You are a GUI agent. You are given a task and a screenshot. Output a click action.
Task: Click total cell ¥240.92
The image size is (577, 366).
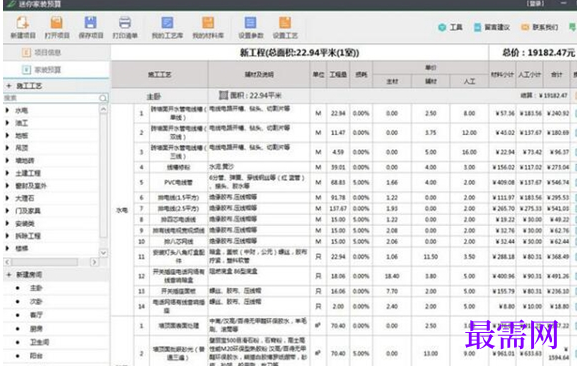click(x=558, y=113)
